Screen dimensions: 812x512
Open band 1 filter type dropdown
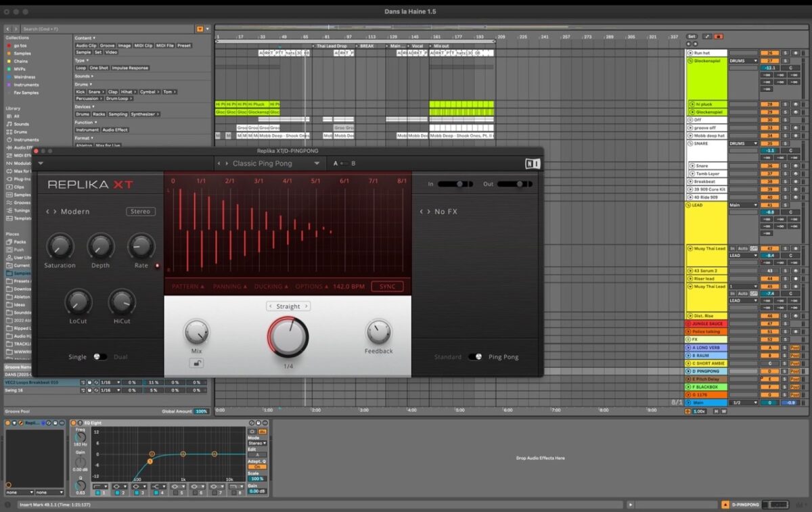pyautogui.click(x=99, y=486)
